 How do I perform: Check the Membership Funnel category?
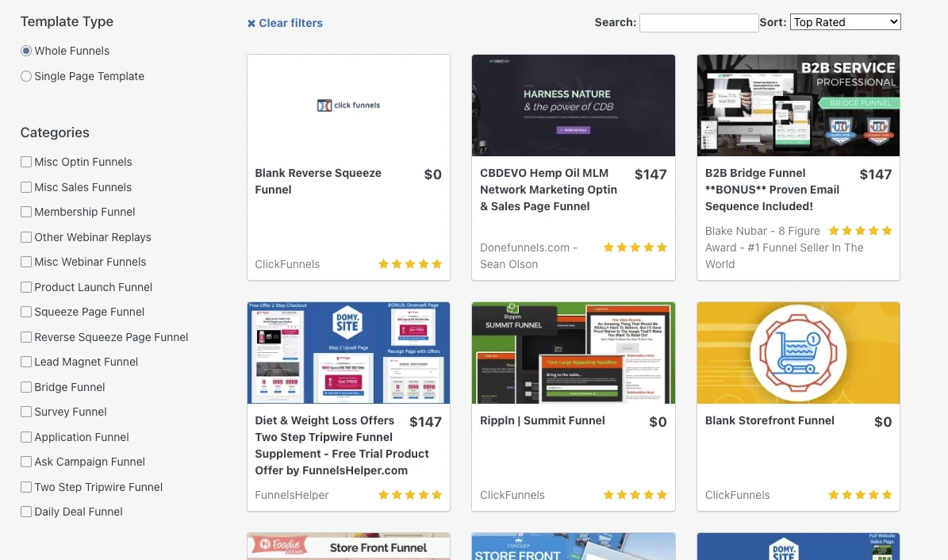tap(26, 213)
